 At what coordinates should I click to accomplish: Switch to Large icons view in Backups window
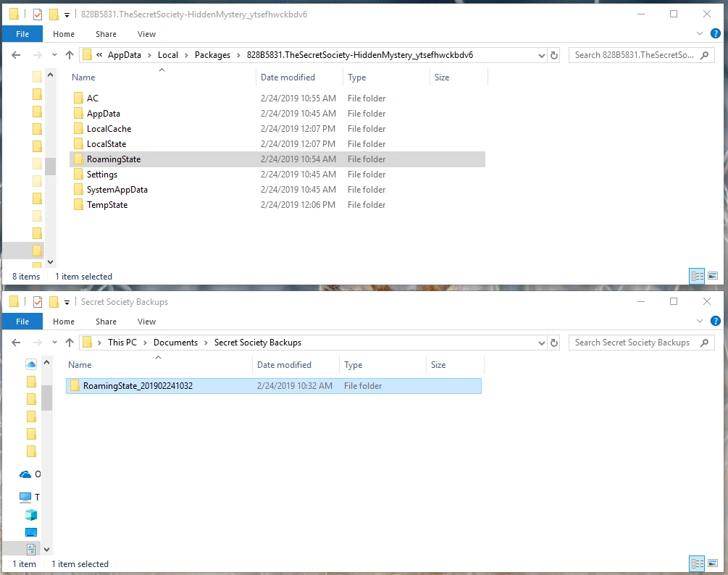pos(713,564)
